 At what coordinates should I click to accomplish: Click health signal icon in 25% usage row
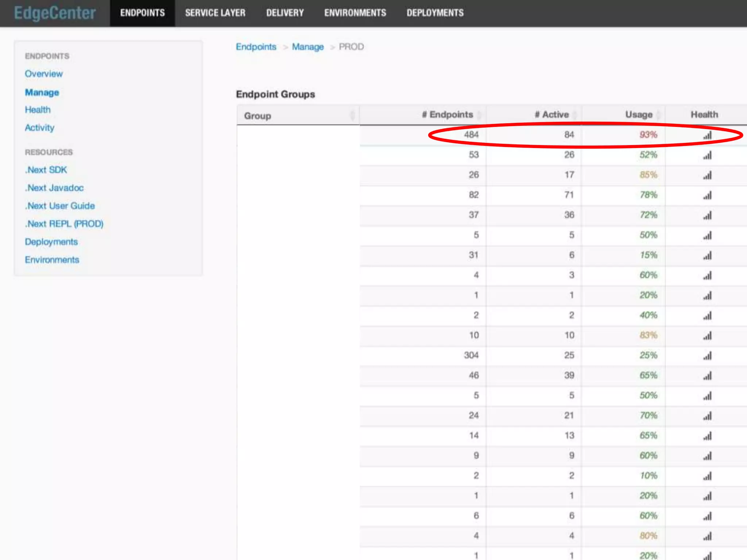coord(707,356)
